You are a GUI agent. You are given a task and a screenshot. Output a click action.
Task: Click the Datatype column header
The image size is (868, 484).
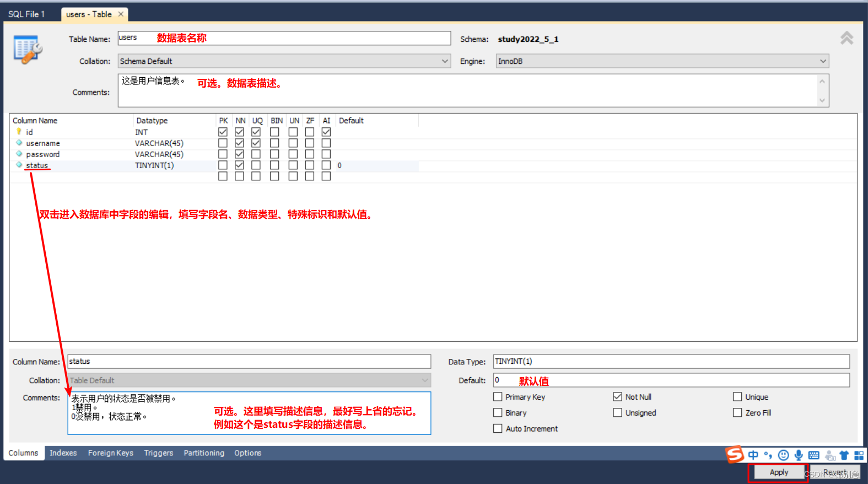tap(152, 120)
